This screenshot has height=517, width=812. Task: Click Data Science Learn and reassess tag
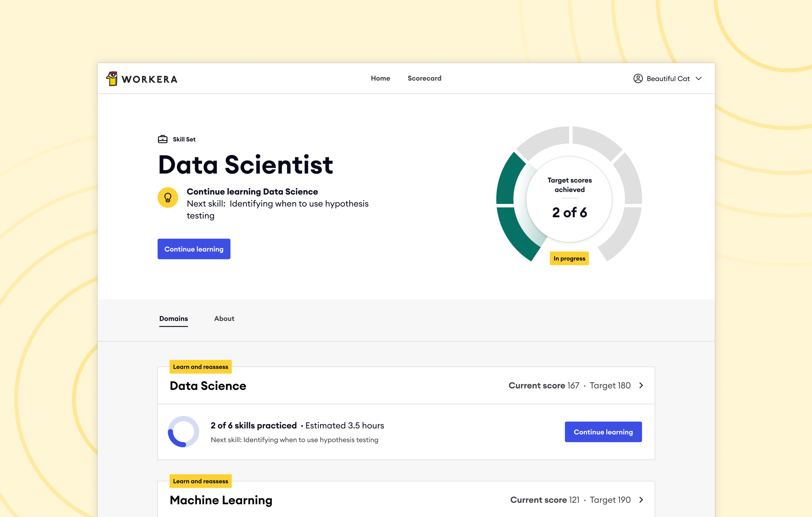[x=200, y=367]
